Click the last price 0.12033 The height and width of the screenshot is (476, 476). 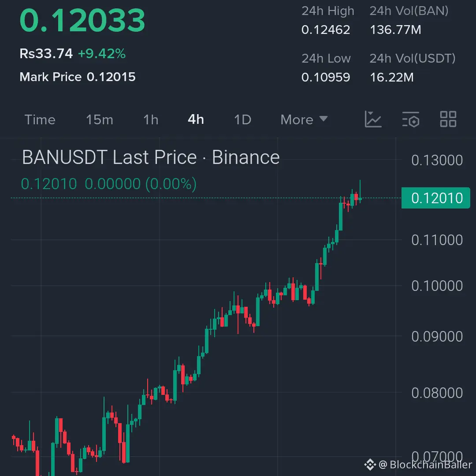tap(82, 20)
